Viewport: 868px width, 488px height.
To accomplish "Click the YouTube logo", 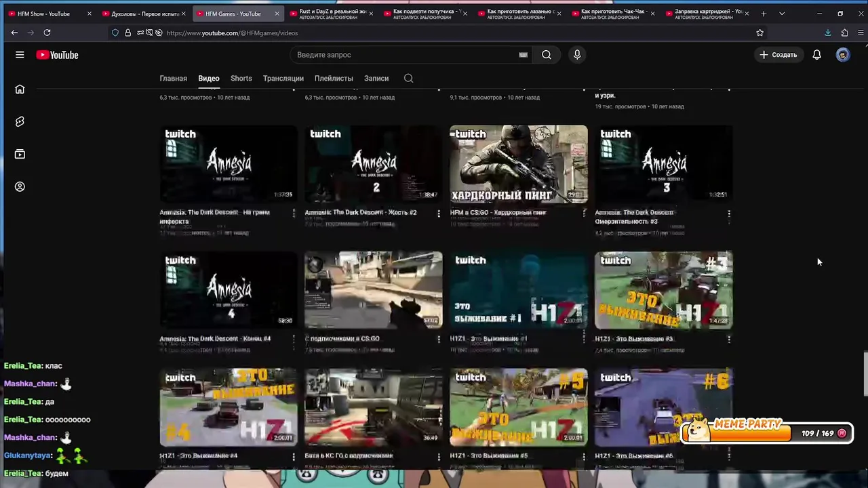I will (x=57, y=55).
